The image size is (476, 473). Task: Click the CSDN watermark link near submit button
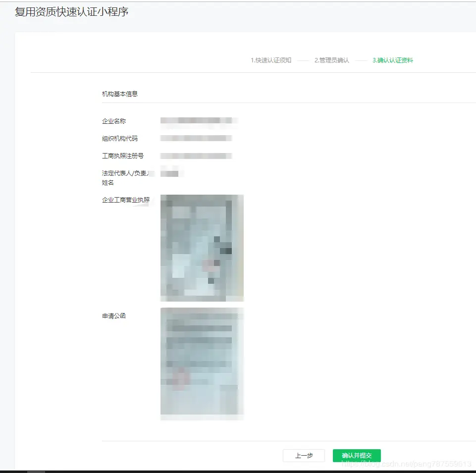(406, 464)
